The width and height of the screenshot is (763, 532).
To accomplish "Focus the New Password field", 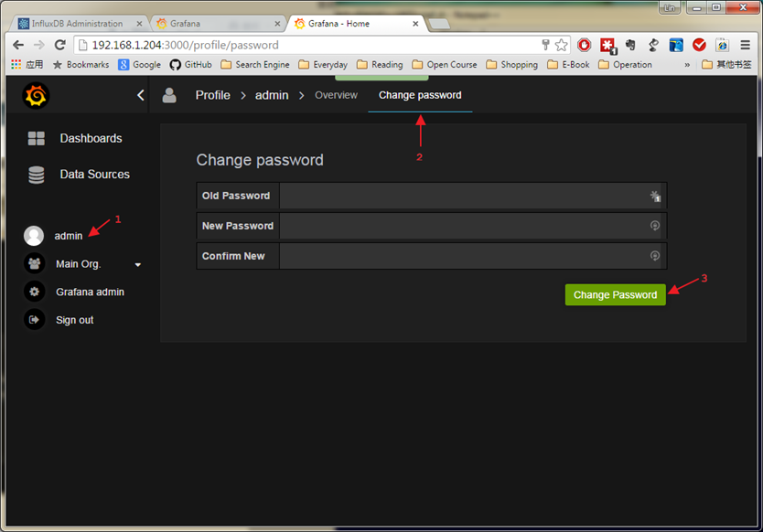I will pos(473,226).
